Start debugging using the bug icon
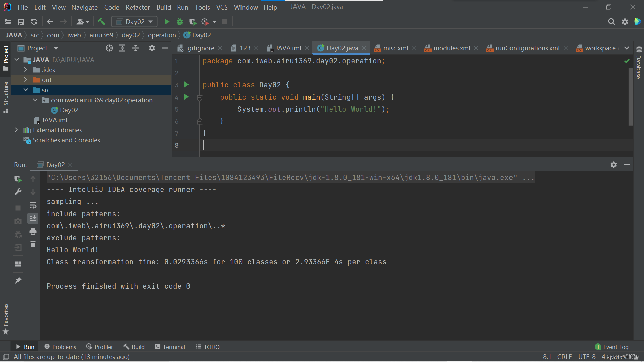 click(x=180, y=21)
